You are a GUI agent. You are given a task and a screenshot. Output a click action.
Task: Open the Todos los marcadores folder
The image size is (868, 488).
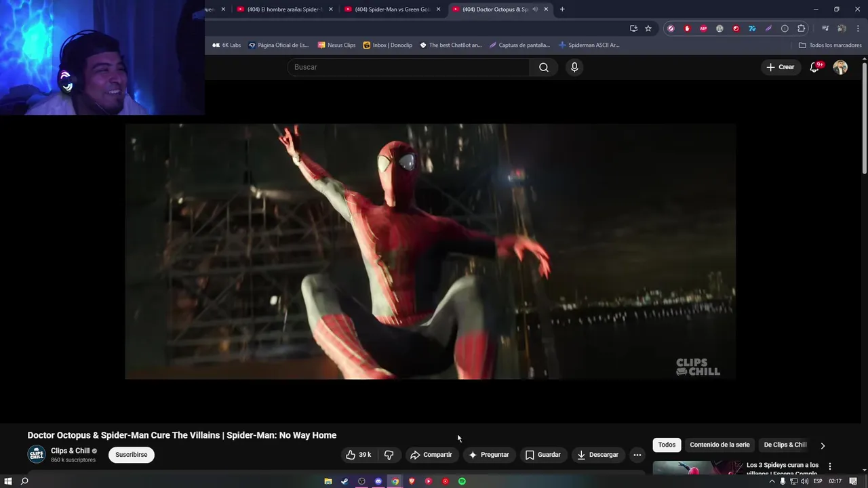[x=830, y=45]
